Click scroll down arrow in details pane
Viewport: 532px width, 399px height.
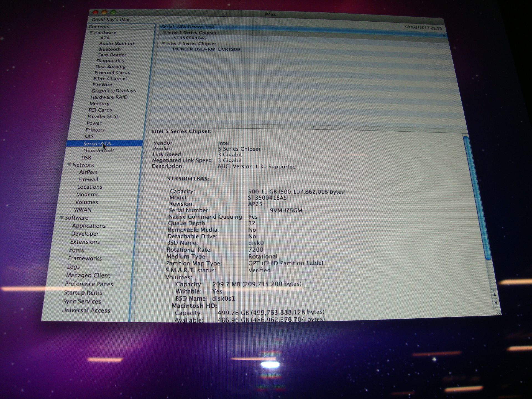[x=495, y=303]
